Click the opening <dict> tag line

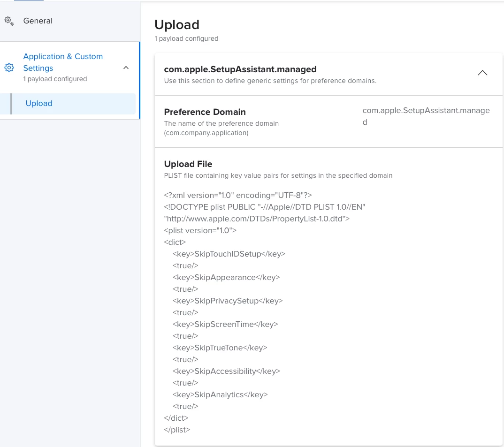tap(175, 242)
